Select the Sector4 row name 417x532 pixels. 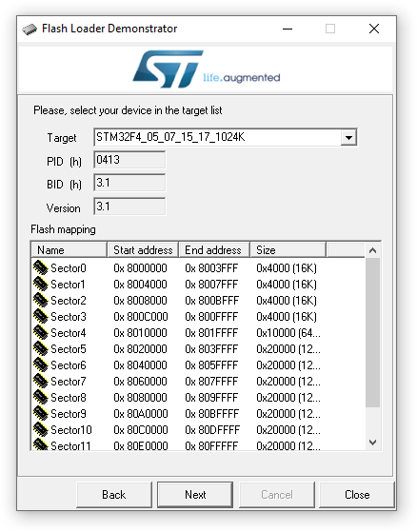69,333
